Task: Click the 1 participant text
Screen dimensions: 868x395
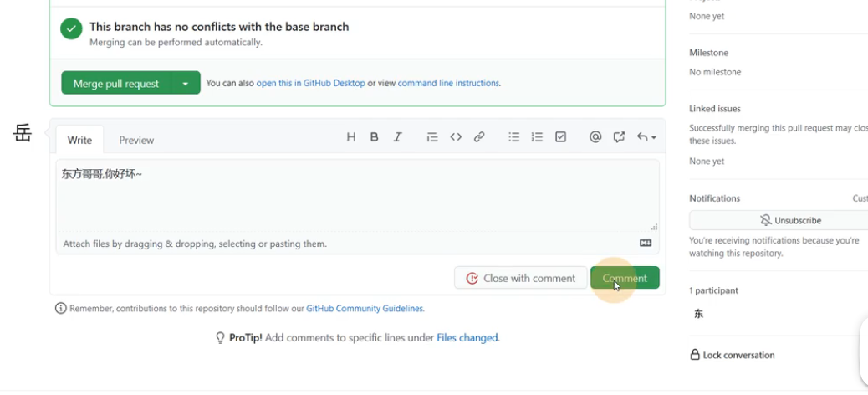Action: point(713,290)
